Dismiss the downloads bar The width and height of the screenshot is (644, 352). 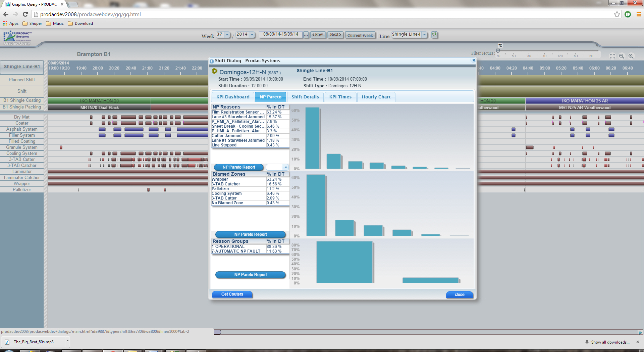[637, 342]
